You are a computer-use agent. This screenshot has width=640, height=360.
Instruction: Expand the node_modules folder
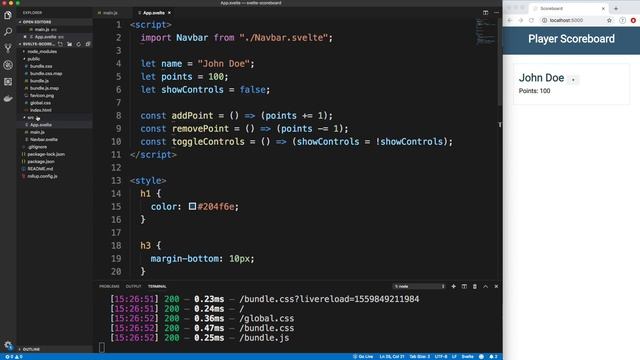pos(42,51)
